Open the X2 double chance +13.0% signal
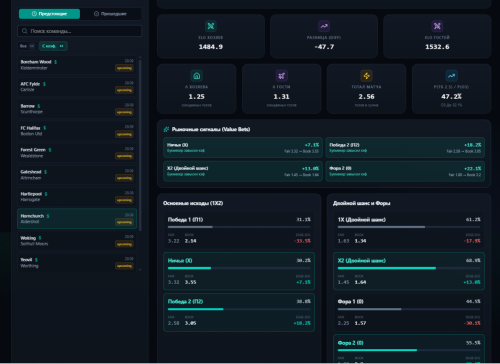This screenshot has width=500, height=364. [243, 171]
